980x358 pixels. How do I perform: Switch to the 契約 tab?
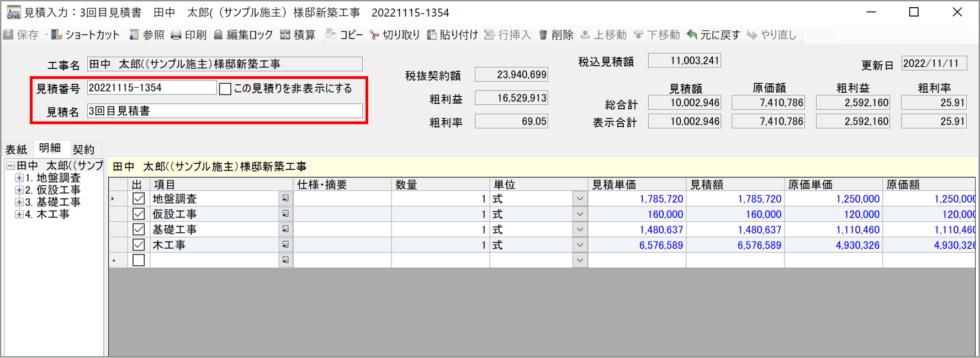(83, 149)
